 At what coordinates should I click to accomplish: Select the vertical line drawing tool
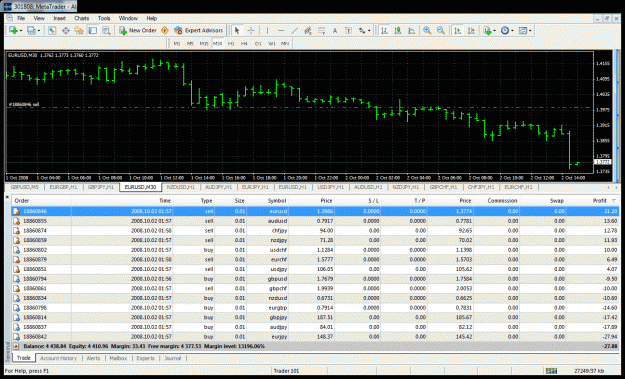coord(267,30)
